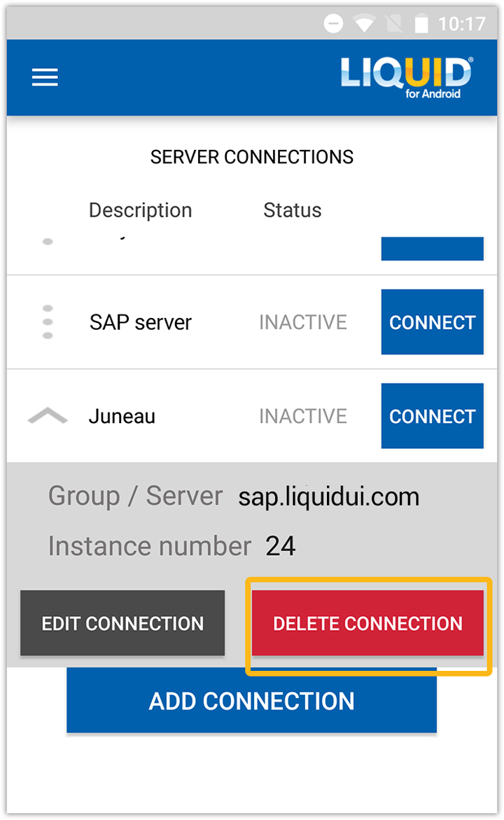Tap the battery icon in status bar
This screenshot has width=504, height=820.
point(421,25)
